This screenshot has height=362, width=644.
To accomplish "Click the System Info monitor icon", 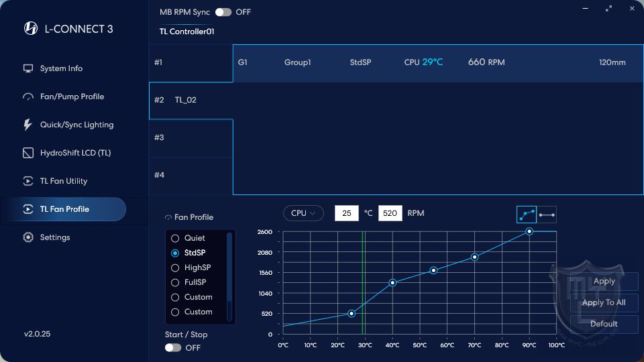I will (x=28, y=68).
